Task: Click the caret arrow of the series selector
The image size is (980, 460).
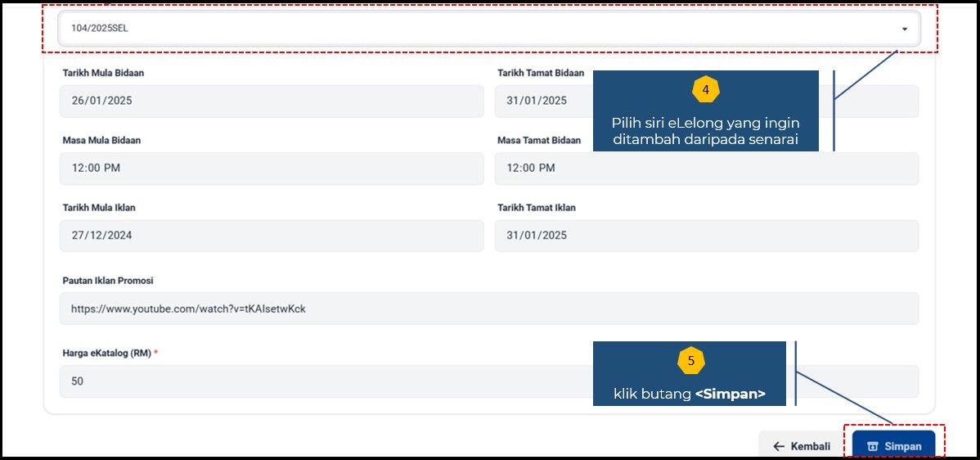Action: (904, 29)
